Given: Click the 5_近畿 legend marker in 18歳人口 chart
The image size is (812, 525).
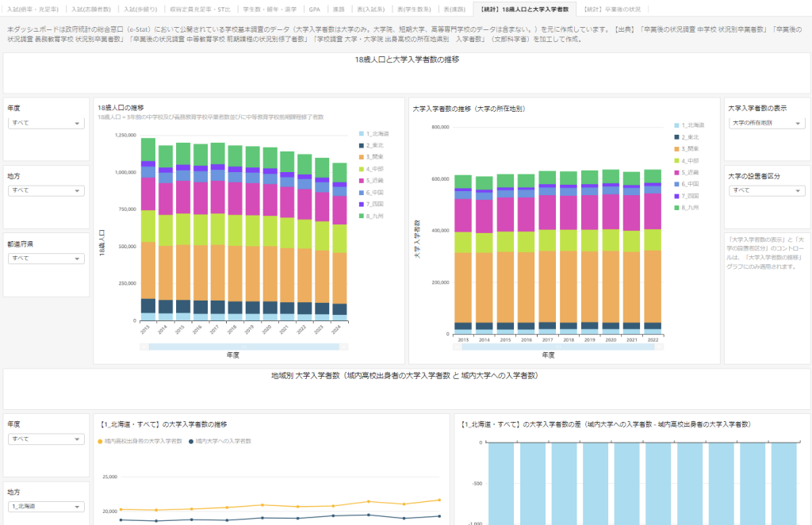Looking at the screenshot, I should (x=362, y=180).
